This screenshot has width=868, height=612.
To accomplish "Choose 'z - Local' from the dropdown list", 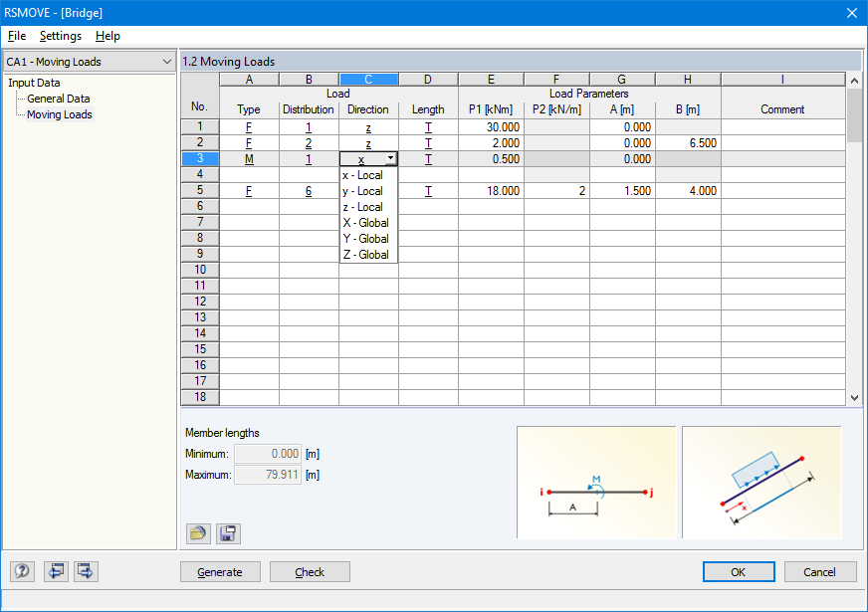I will click(368, 207).
